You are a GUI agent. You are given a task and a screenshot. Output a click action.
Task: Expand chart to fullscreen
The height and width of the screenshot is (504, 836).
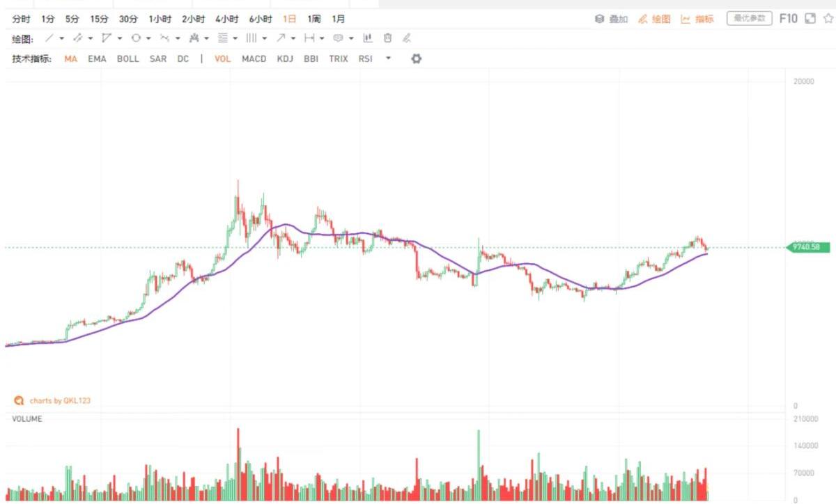pos(810,19)
